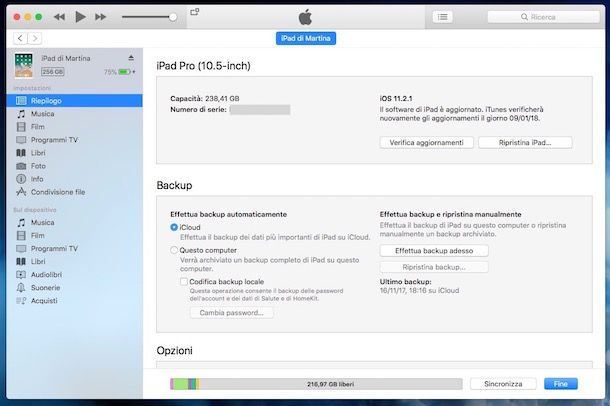
Task: Click the 256 GB capacity badge
Action: tap(53, 72)
